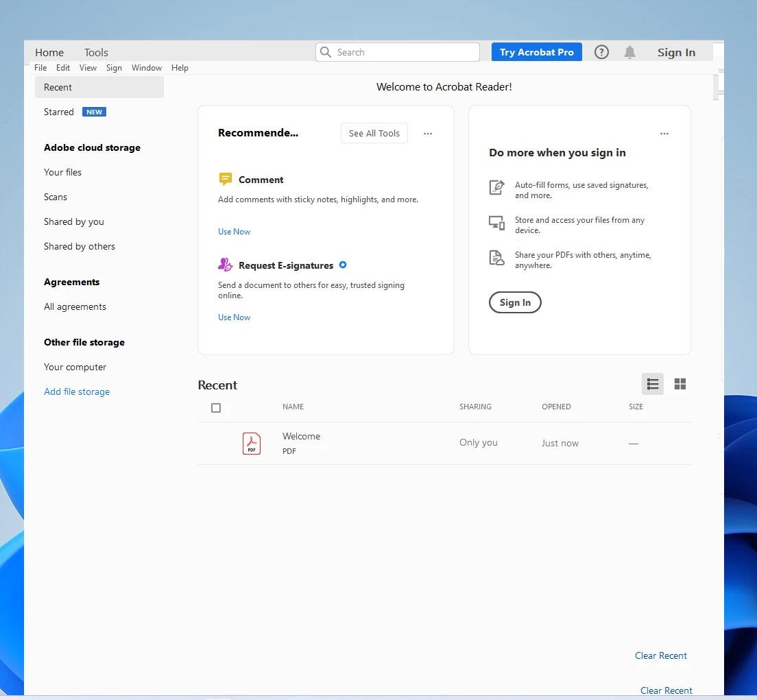This screenshot has height=700, width=757.
Task: Click the Try Acrobat Pro button
Action: coord(536,52)
